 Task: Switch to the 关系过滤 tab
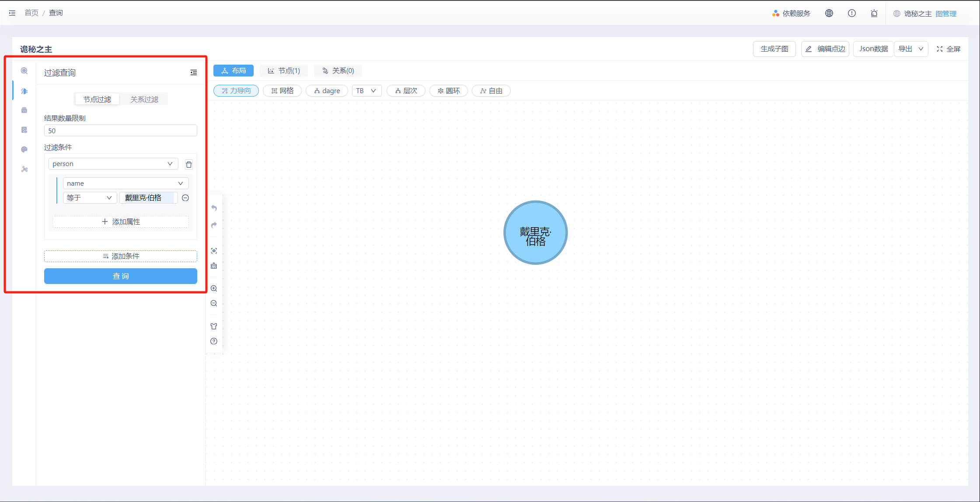pos(143,99)
